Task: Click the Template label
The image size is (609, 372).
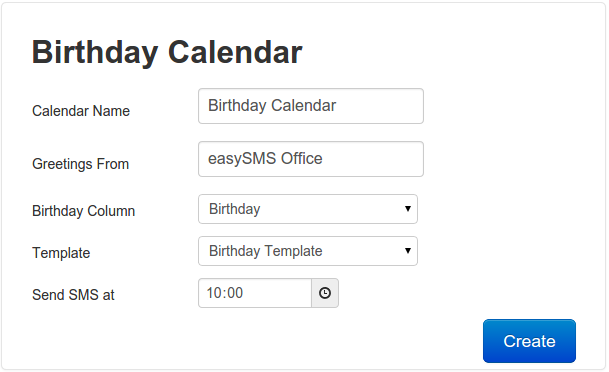Action: (61, 253)
